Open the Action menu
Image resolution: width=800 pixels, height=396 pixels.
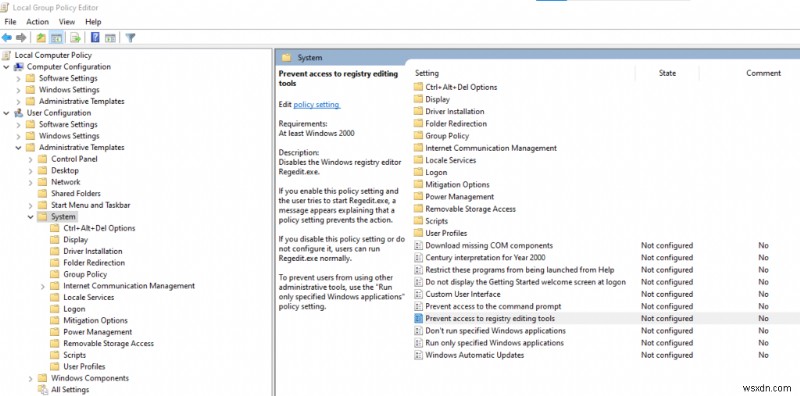(x=37, y=21)
